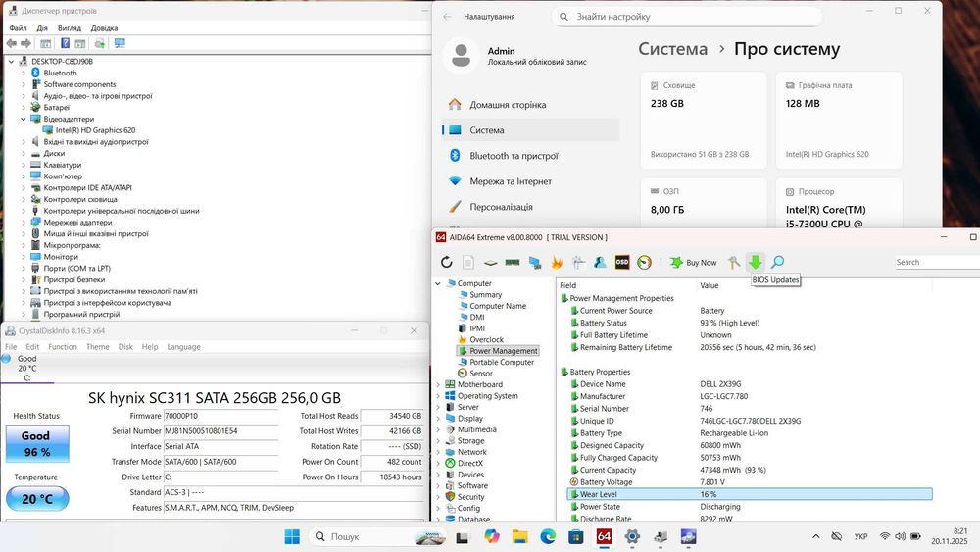
Task: Click УКР language indicator in tray
Action: (x=860, y=536)
